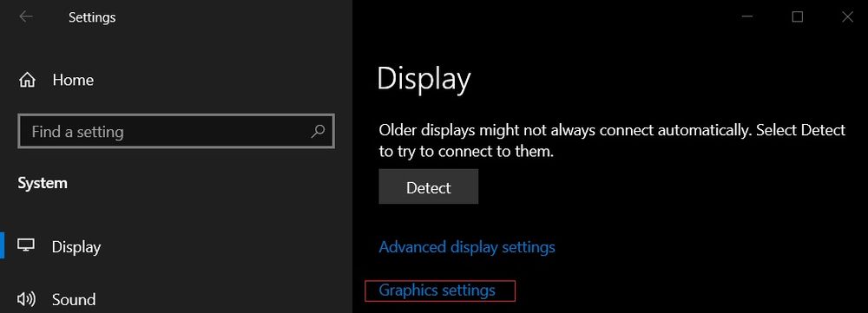Image resolution: width=868 pixels, height=313 pixels.
Task: Click the magnifier search icon
Action: point(319,132)
